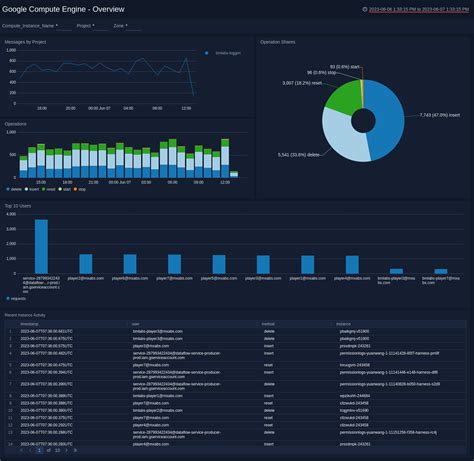Click the bar for player7@mxabs.com

[x=174, y=264]
